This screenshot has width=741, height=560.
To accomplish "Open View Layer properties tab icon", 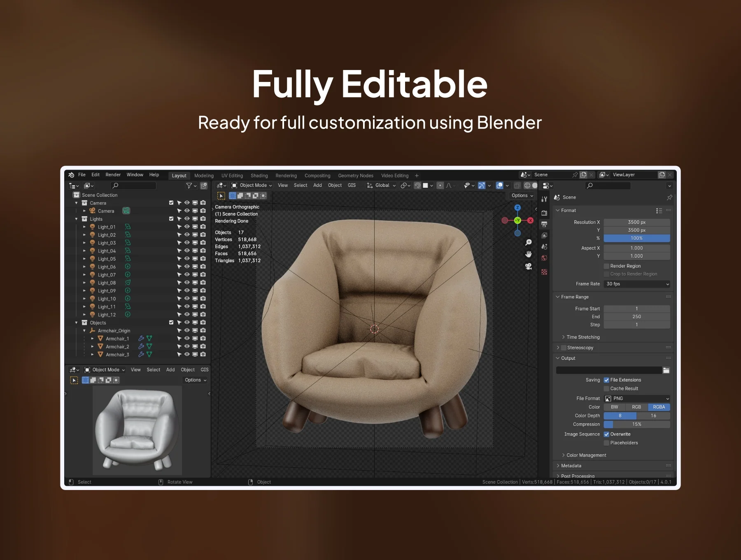I will coord(544,236).
